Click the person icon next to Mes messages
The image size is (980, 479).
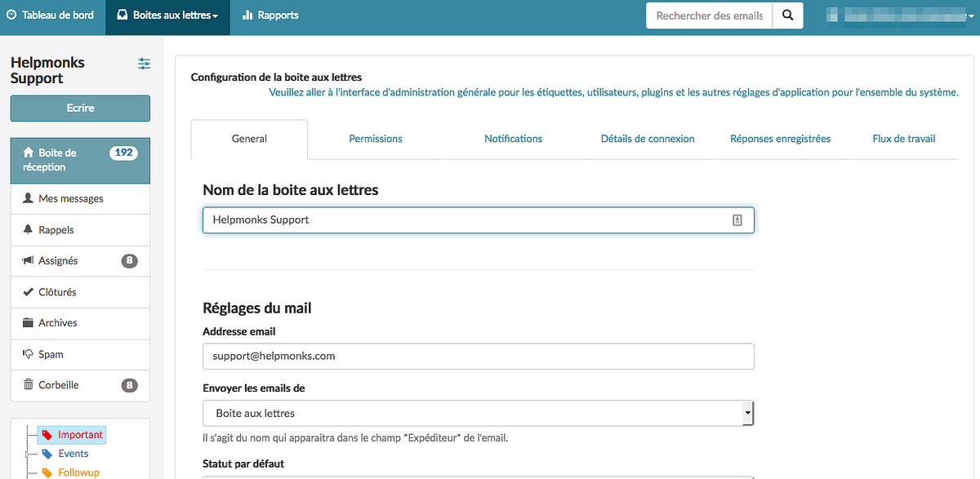(x=28, y=199)
